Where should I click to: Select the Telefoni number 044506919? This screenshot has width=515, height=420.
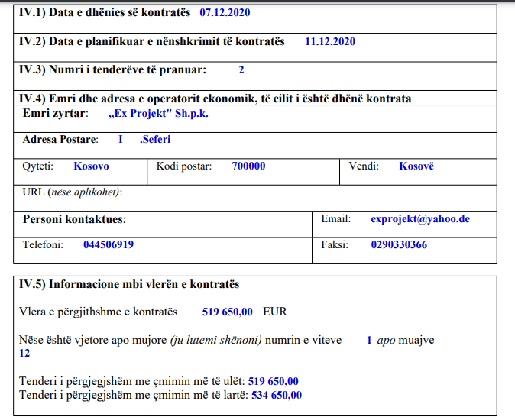pyautogui.click(x=109, y=245)
